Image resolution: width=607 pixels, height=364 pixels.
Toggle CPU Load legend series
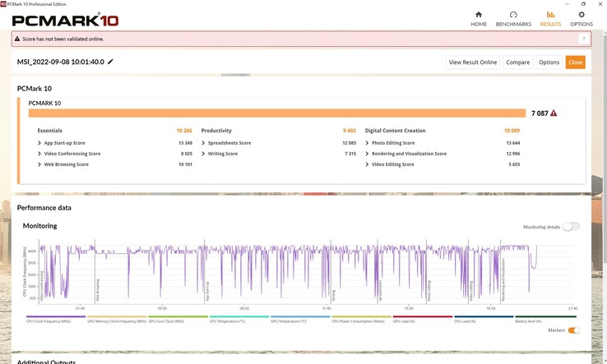click(x=484, y=319)
